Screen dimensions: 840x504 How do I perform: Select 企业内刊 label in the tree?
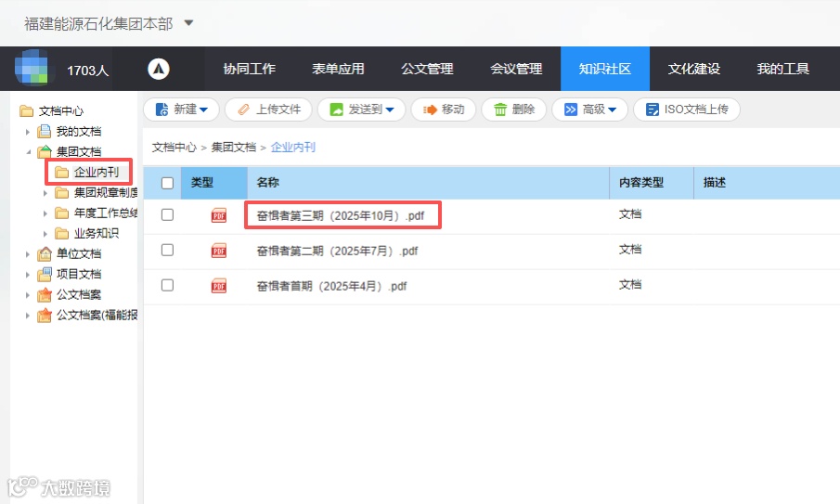click(97, 172)
